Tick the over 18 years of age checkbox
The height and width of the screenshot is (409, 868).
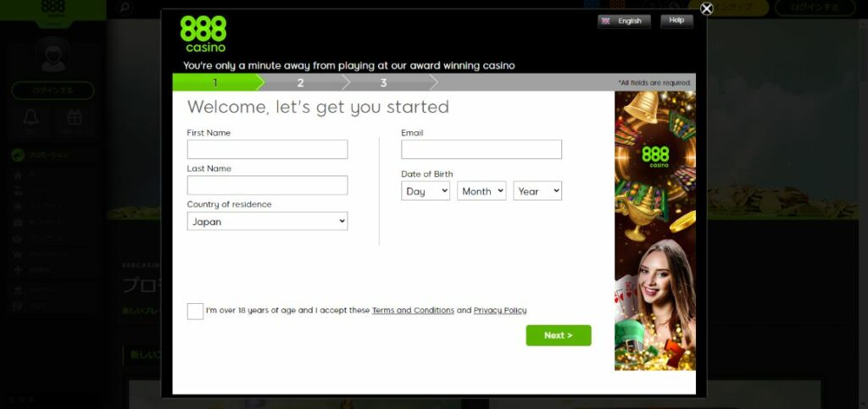pyautogui.click(x=195, y=311)
